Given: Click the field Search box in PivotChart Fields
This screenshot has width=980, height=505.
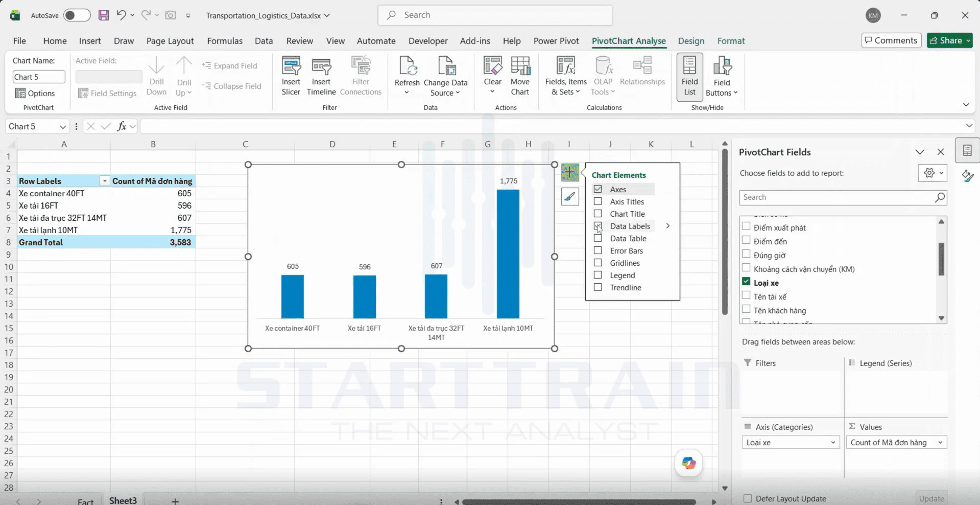Looking at the screenshot, I should 843,197.
